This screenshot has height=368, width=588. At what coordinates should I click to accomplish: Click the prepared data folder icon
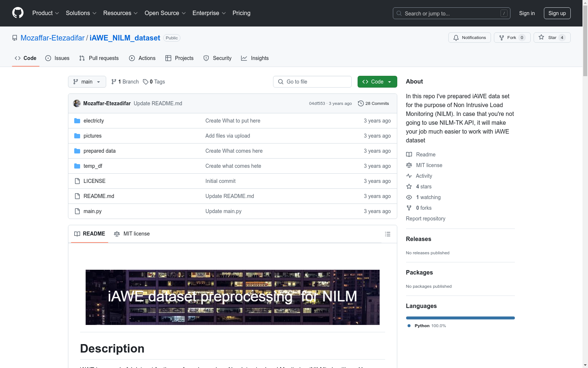pos(77,151)
